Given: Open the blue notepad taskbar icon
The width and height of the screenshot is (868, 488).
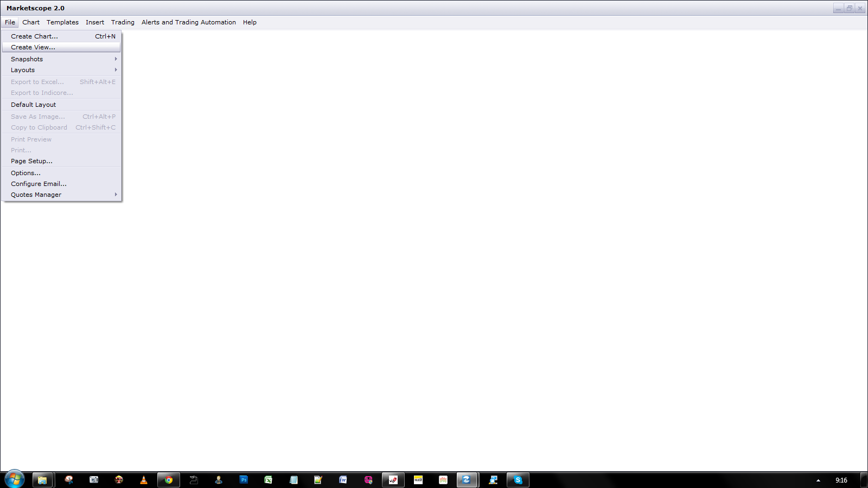Looking at the screenshot, I should coord(293,480).
